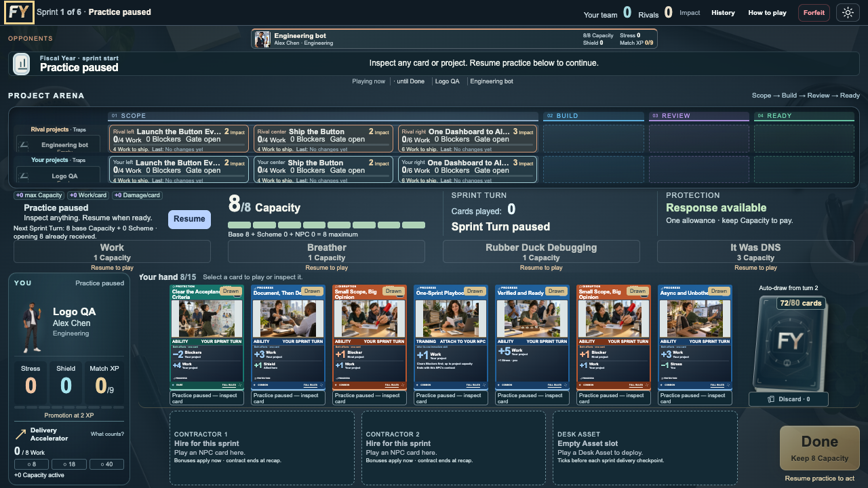Click the Desk Asset empty slot

click(645, 447)
